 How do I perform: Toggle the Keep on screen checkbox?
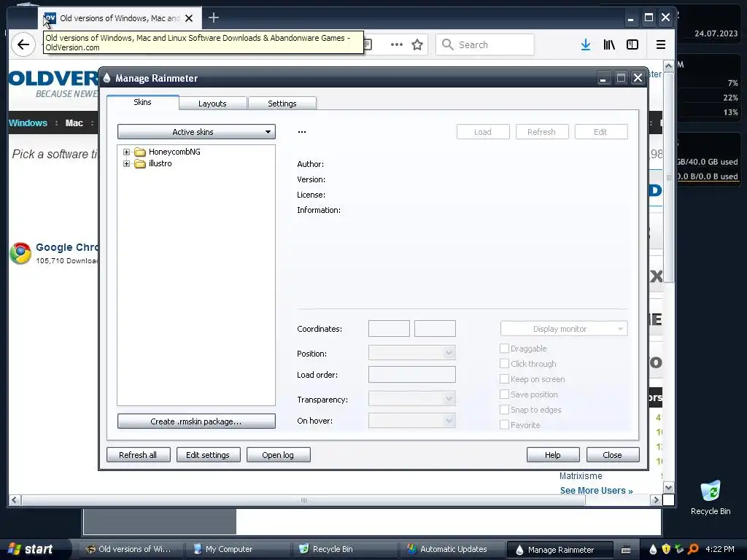pos(504,379)
